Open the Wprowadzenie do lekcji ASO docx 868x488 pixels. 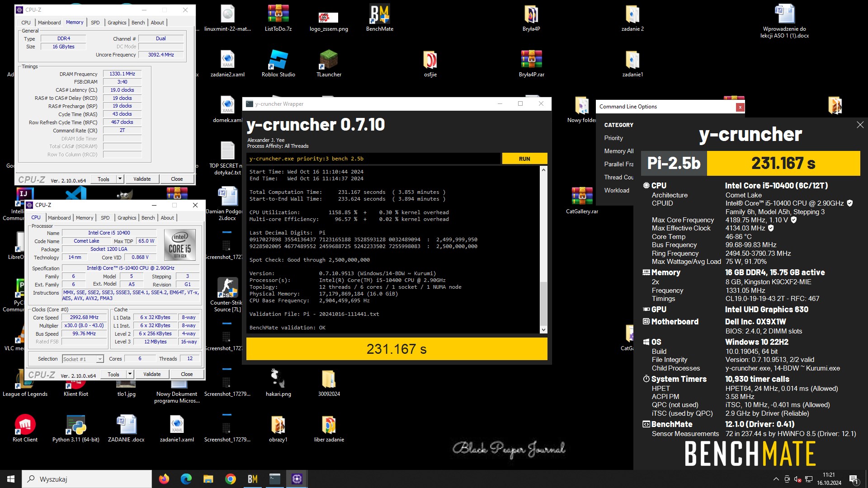coord(784,20)
